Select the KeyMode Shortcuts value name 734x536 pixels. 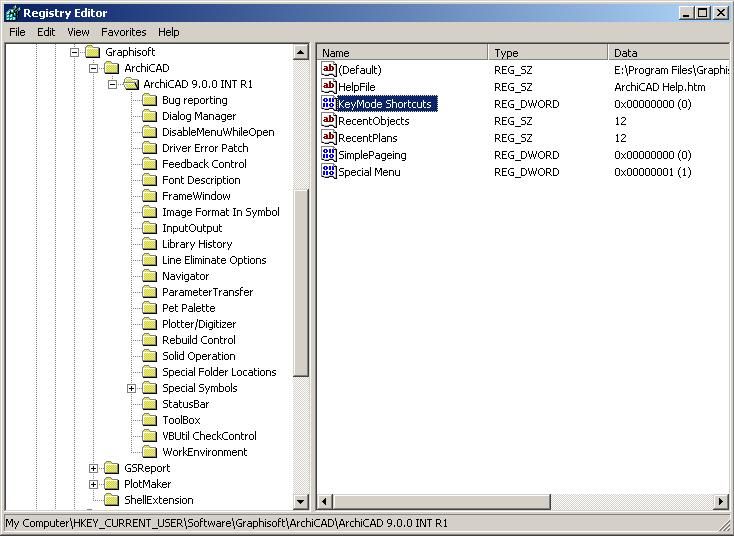387,103
